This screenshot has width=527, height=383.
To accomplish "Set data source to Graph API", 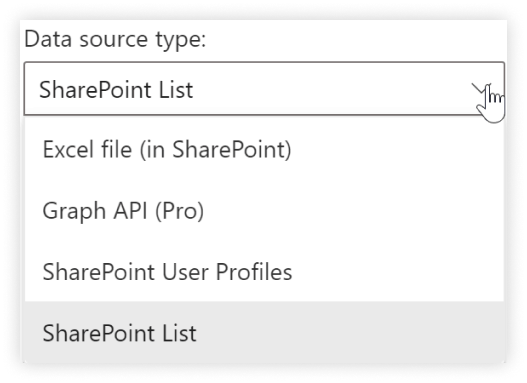I will click(x=264, y=211).
